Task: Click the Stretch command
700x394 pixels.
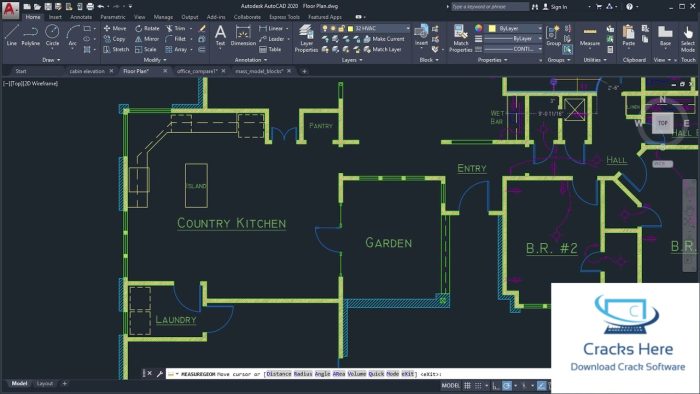Action: pos(116,50)
